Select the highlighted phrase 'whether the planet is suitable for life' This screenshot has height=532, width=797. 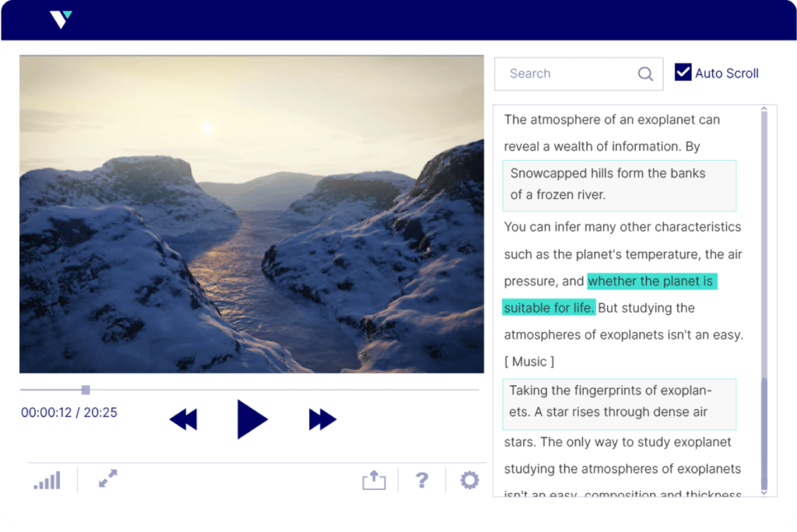tap(651, 281)
